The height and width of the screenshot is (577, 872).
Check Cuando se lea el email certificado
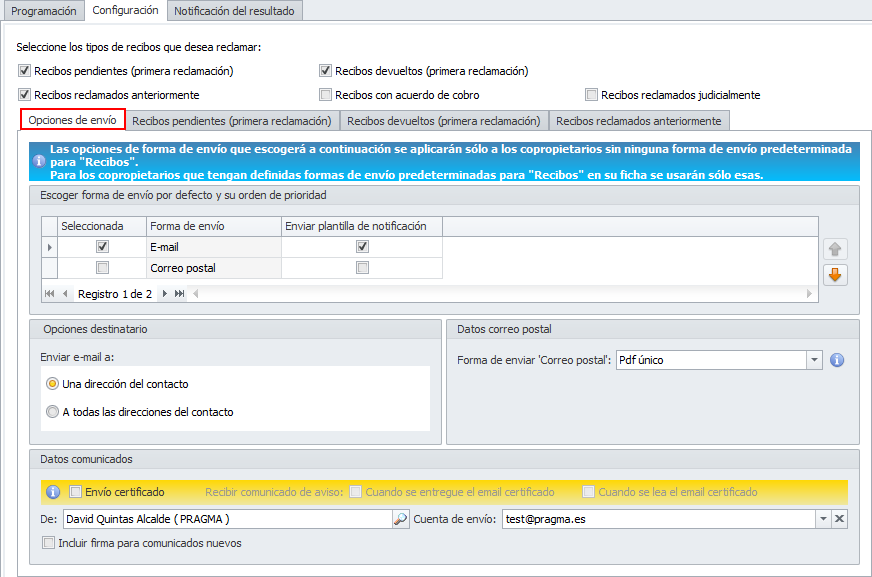click(588, 491)
